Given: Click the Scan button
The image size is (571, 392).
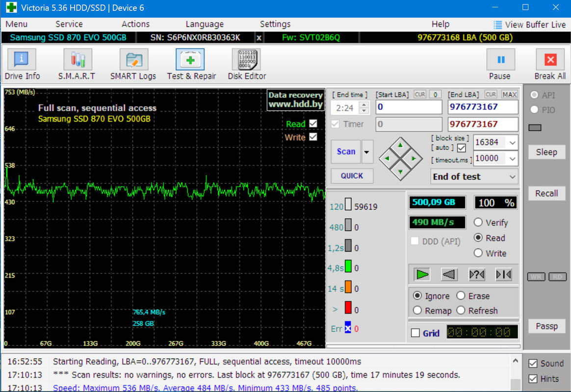Looking at the screenshot, I should (346, 151).
